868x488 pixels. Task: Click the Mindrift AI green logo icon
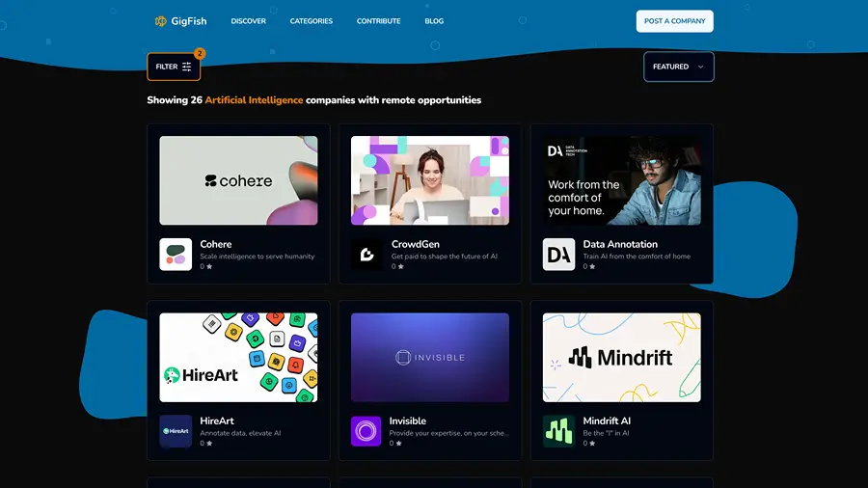click(x=558, y=431)
